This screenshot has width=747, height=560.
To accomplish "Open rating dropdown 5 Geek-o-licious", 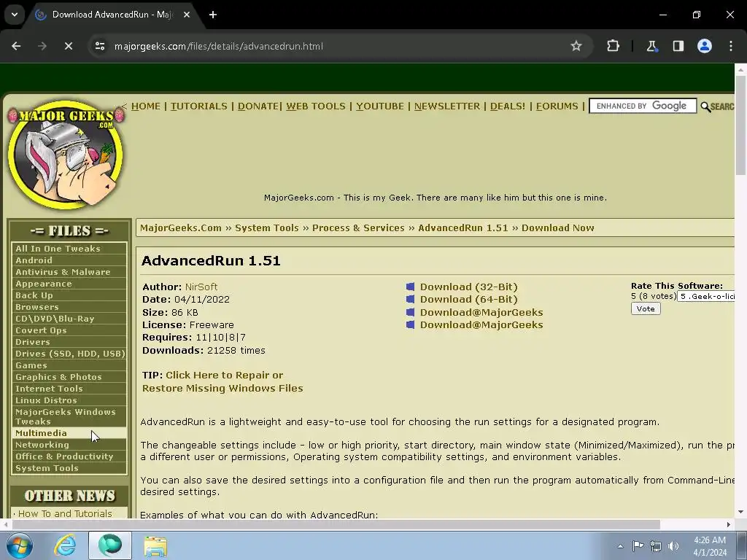I will tap(706, 296).
